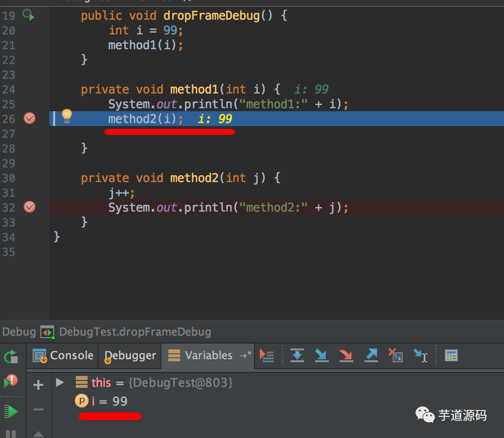Open the Evaluate Expression calculator
504x438 pixels.
point(451,355)
